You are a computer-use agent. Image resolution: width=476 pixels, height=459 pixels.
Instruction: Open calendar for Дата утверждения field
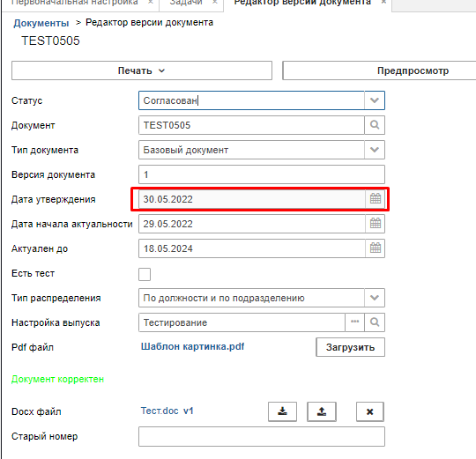(376, 199)
